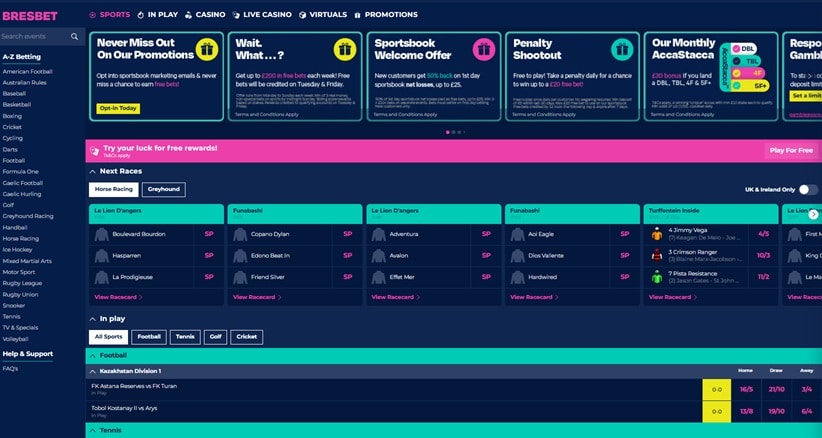
Task: Collapse the In play section
Action: pyautogui.click(x=93, y=319)
